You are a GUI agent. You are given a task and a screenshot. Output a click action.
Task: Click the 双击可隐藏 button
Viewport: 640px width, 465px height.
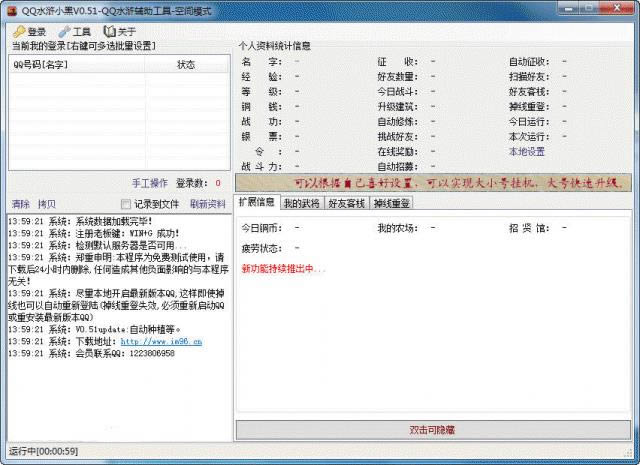[433, 429]
